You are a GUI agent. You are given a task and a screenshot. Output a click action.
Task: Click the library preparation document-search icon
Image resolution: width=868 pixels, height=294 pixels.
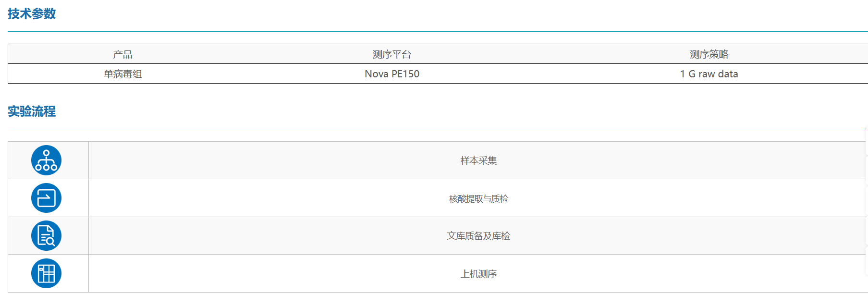point(46,236)
